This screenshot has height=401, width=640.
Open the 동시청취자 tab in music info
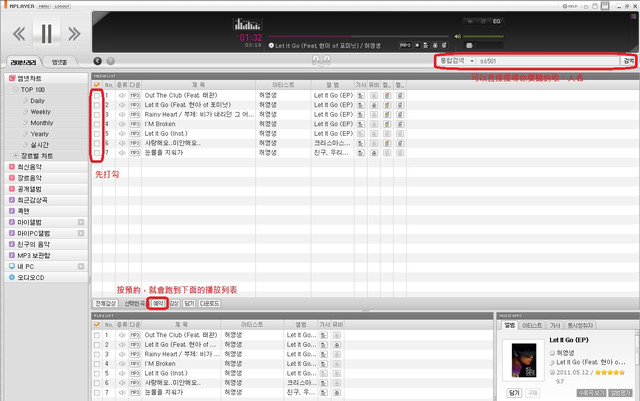(580, 325)
